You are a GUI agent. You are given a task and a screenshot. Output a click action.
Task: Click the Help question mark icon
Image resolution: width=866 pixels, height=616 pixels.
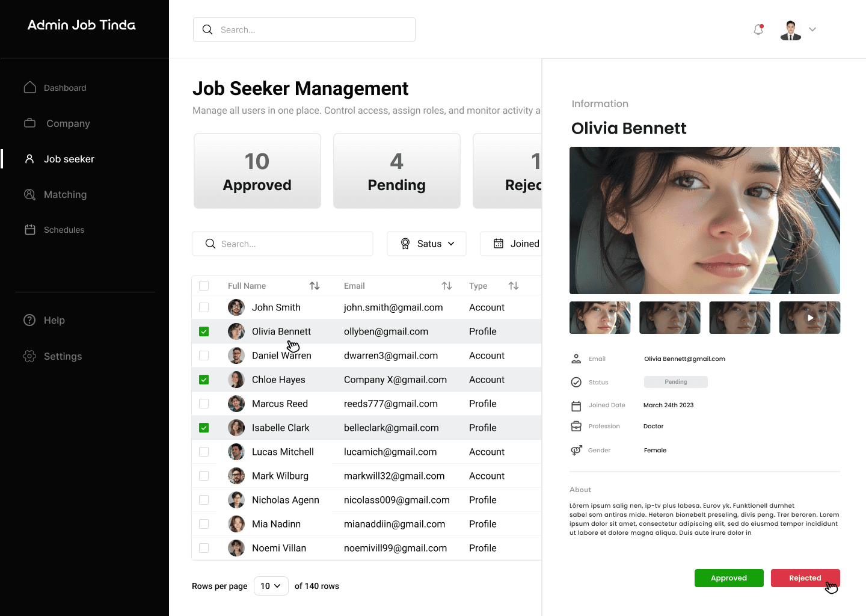(29, 320)
